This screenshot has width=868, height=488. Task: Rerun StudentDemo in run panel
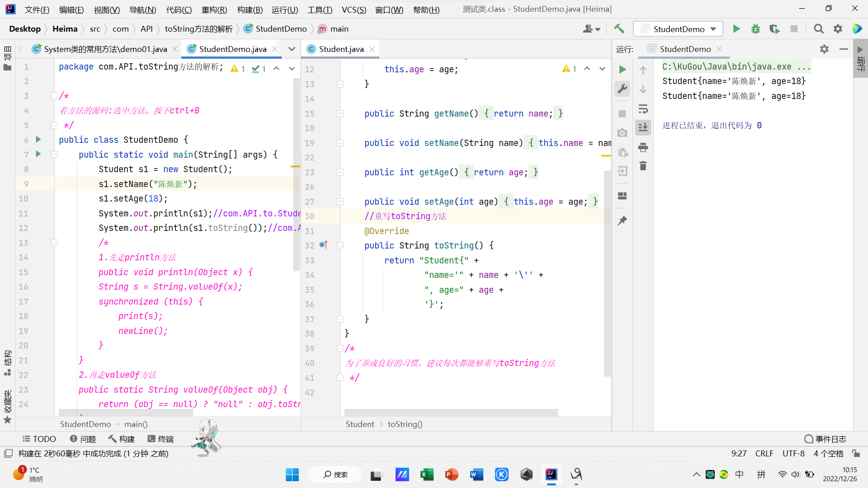click(x=623, y=69)
